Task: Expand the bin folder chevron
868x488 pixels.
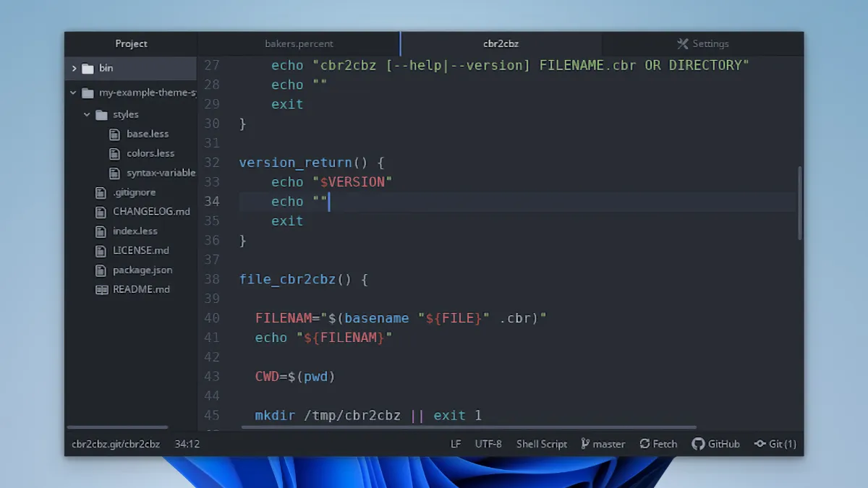Action: [x=74, y=68]
